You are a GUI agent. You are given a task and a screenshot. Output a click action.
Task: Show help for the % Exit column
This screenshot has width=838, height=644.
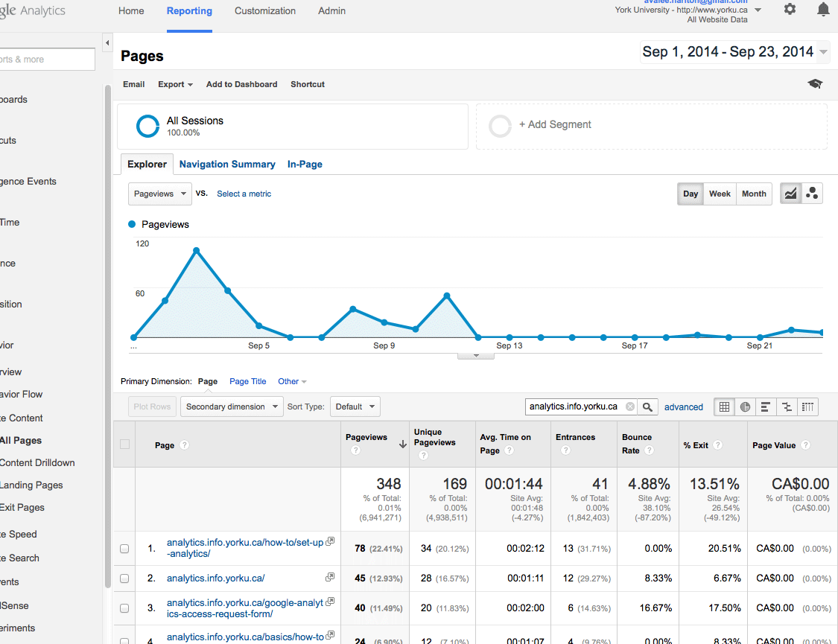coord(718,444)
